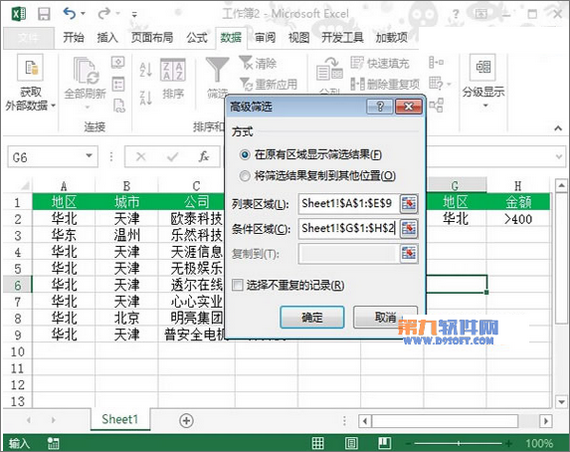Collapse criteria range selector in dialog
The width and height of the screenshot is (570, 452).
(x=409, y=229)
